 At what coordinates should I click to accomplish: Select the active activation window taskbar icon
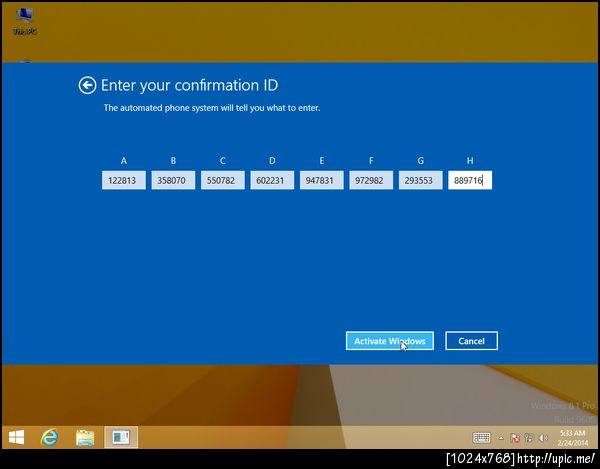121,437
